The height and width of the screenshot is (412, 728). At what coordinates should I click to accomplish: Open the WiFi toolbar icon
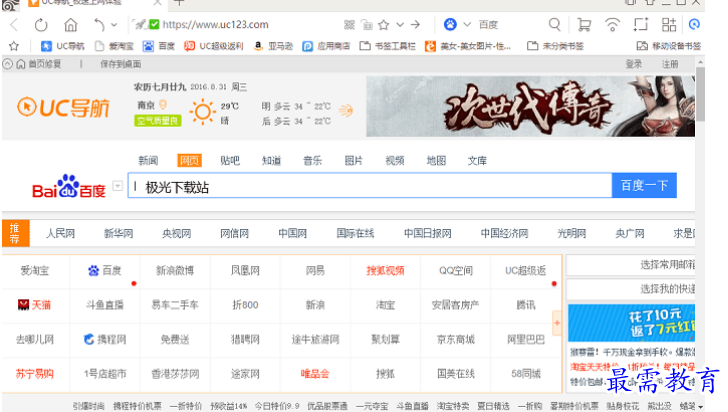612,25
